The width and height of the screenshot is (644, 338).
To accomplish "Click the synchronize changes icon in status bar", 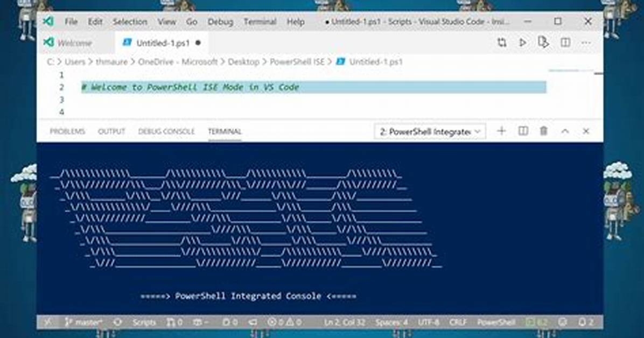I will coord(117,322).
